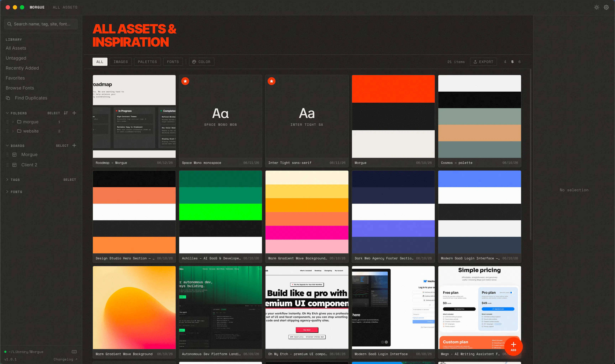This screenshot has width=615, height=364.
Task: Click the green library status dot
Action: pyautogui.click(x=5, y=352)
